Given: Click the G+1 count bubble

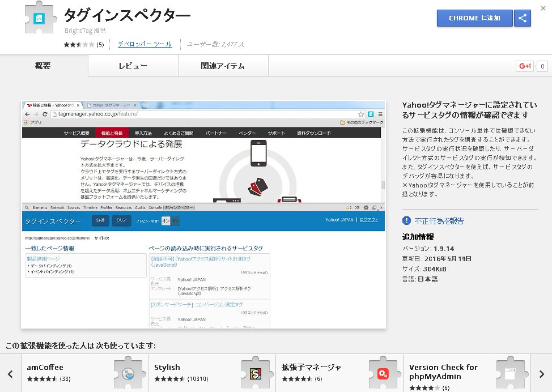Looking at the screenshot, I should coord(542,66).
